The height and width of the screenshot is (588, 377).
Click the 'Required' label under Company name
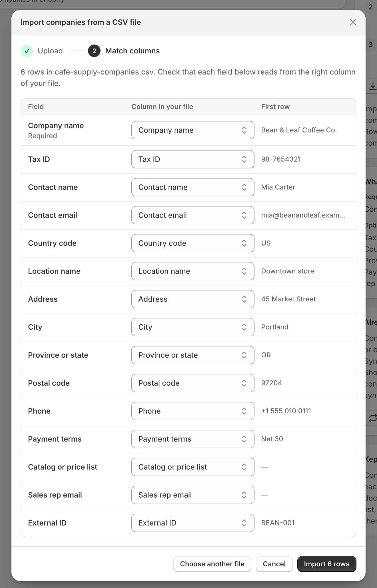[43, 136]
